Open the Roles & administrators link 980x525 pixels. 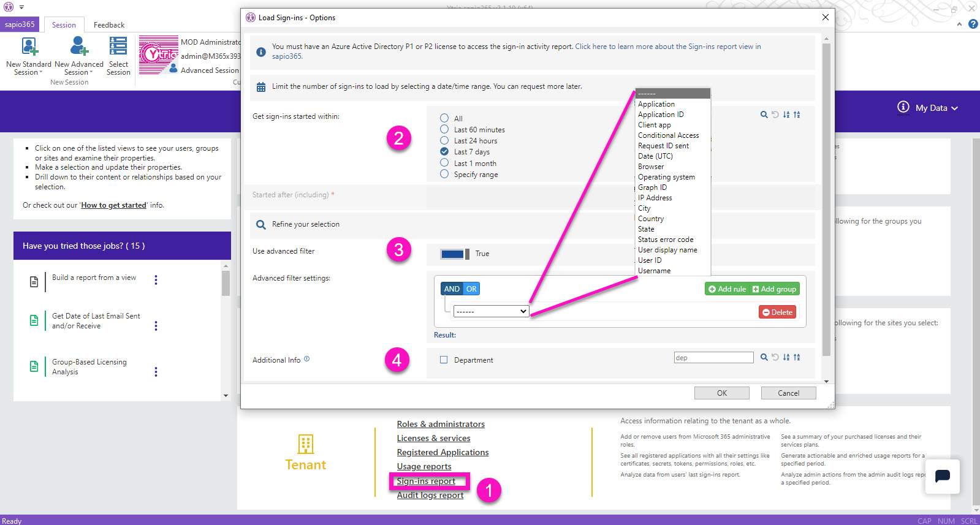click(441, 425)
